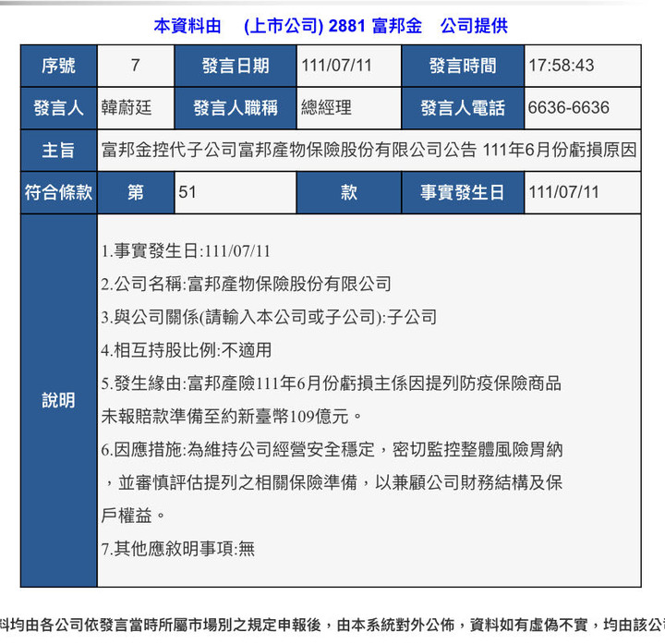Image resolution: width=665 pixels, height=644 pixels.
Task: Select the '發言人職稱' header cell
Action: pyautogui.click(x=236, y=108)
